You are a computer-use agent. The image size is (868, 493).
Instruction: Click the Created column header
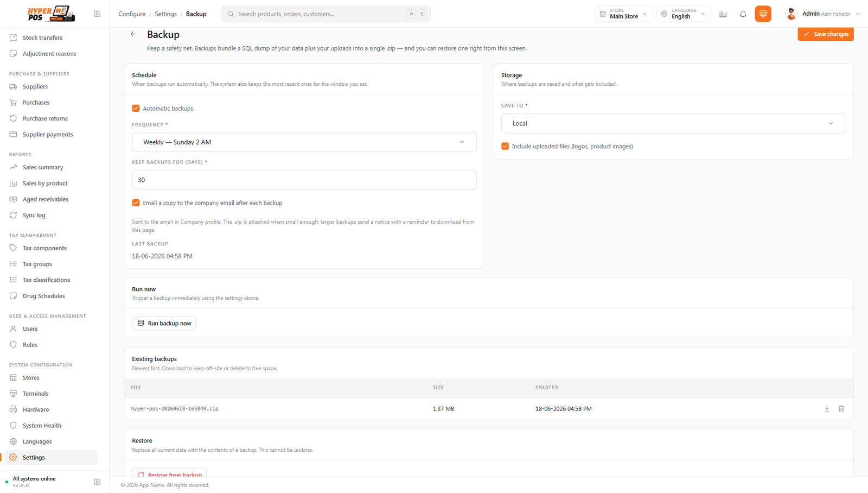pos(546,388)
